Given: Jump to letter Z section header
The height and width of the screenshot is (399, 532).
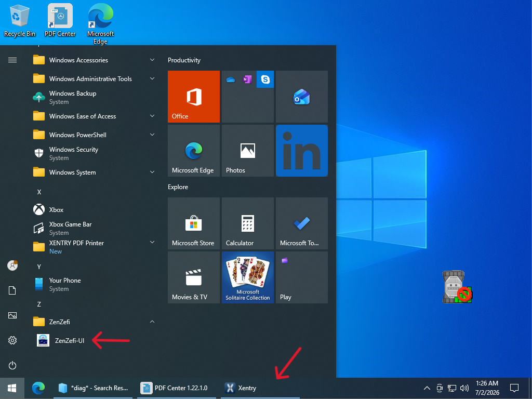Looking at the screenshot, I should [39, 304].
